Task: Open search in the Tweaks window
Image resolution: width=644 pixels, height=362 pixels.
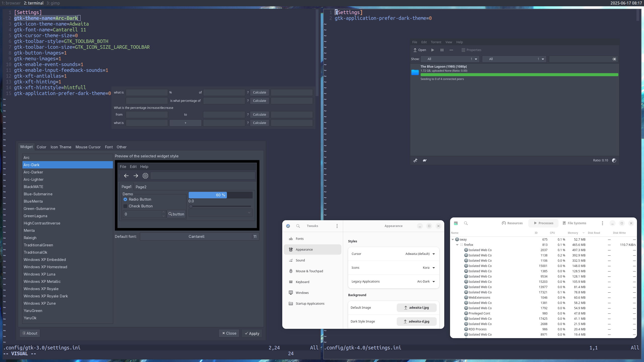Action: point(298,226)
